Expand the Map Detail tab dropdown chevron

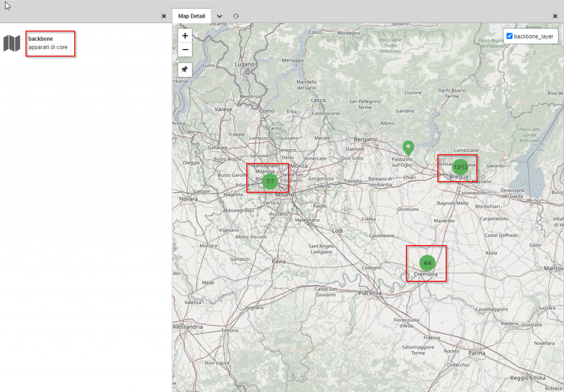[219, 16]
